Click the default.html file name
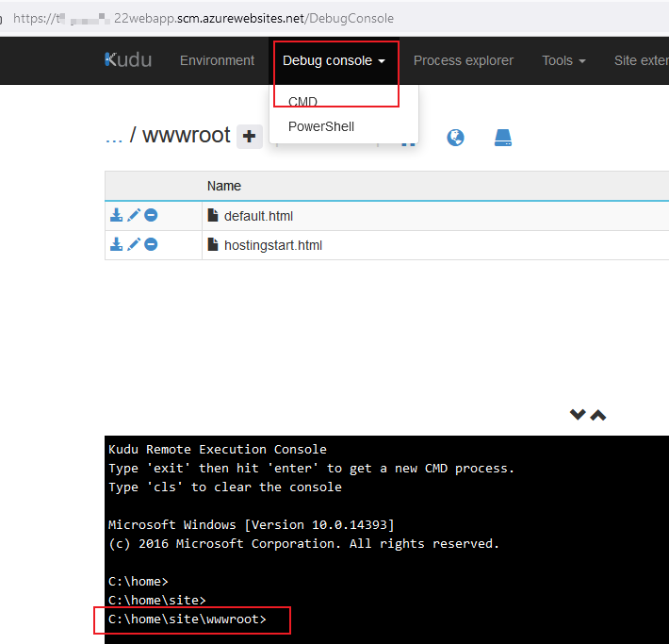This screenshot has width=669, height=644. 258,216
